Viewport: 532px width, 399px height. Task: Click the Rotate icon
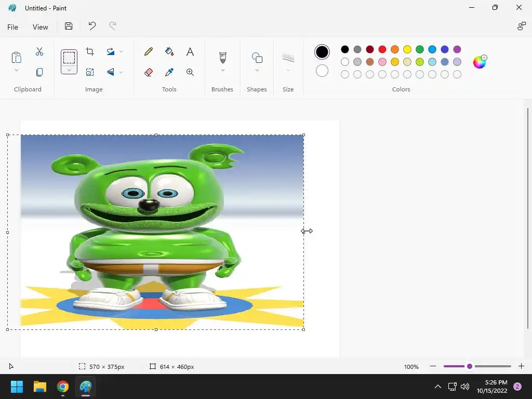111,51
